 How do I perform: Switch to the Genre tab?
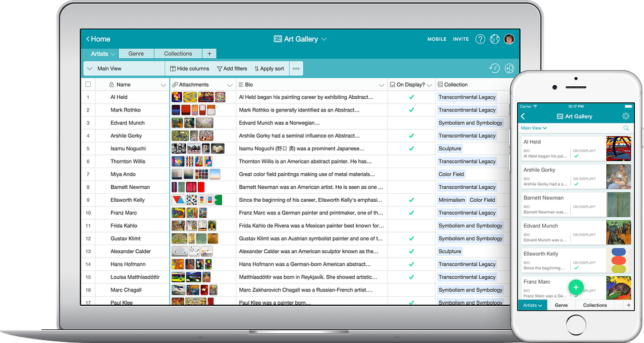[136, 54]
